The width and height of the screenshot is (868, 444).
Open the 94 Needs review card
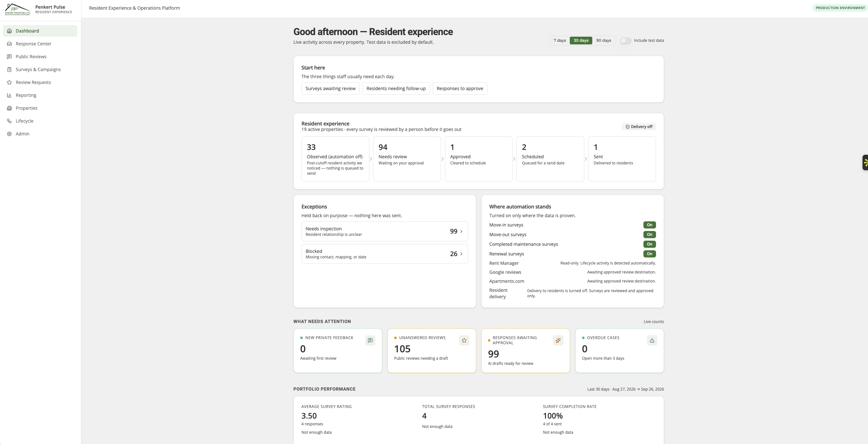click(407, 159)
